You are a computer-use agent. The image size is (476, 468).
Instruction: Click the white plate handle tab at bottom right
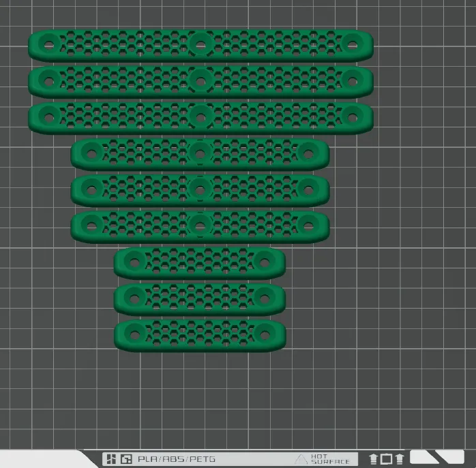pyautogui.click(x=437, y=457)
